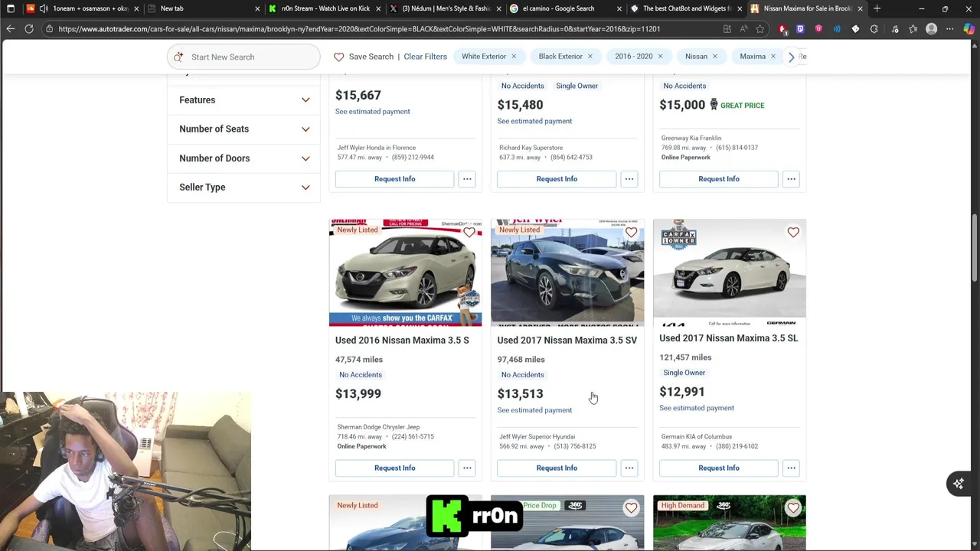980x551 pixels.
Task: Mute the 1oneam + osamason tab audio
Action: pyautogui.click(x=43, y=8)
